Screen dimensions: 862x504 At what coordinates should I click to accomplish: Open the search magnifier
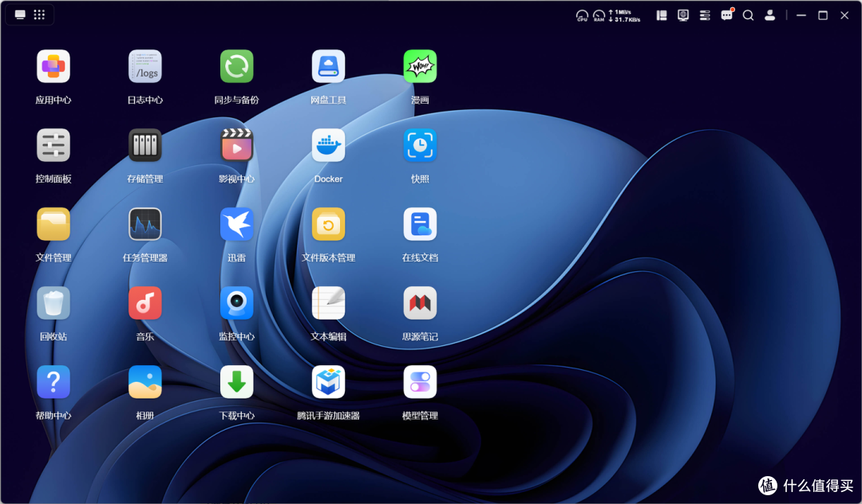click(748, 15)
